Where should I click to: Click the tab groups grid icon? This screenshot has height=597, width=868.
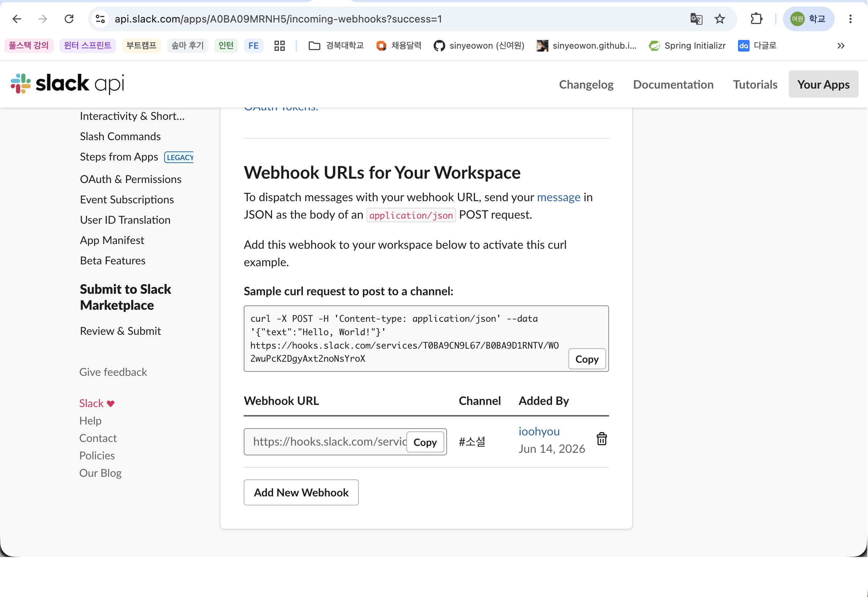pyautogui.click(x=280, y=46)
